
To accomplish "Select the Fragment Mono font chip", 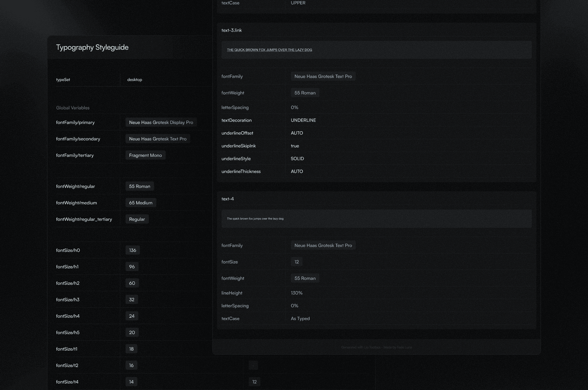I will tap(145, 155).
